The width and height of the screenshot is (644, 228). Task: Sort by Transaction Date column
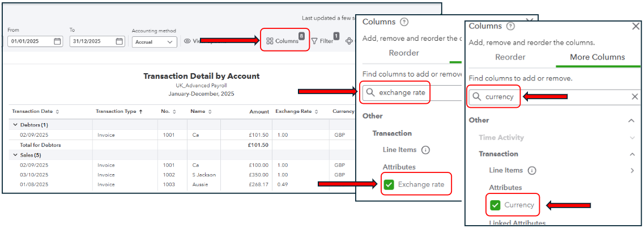pos(57,112)
